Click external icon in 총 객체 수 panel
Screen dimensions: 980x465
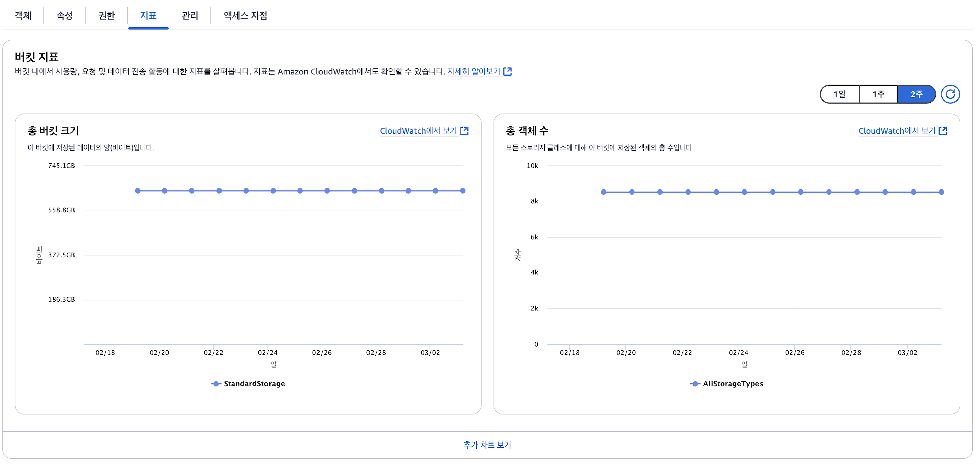click(x=943, y=131)
